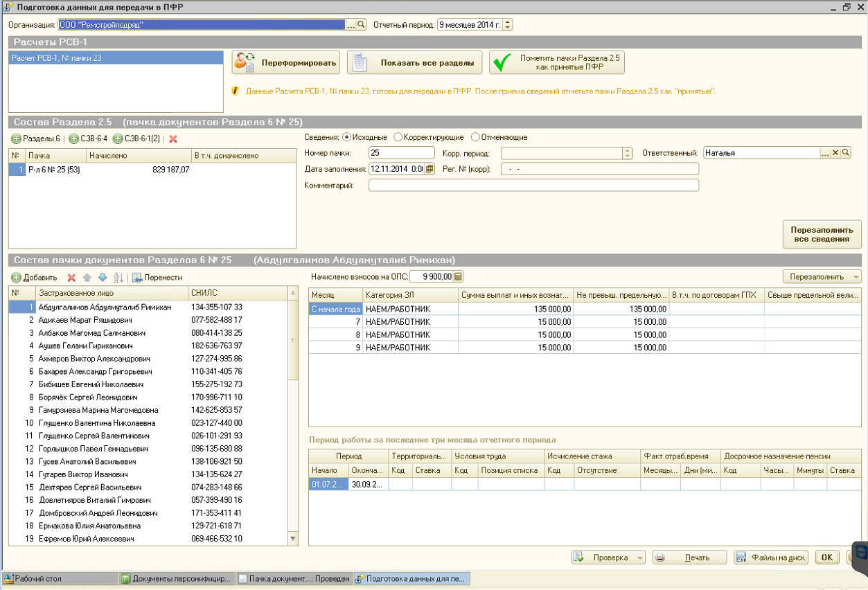868x590 pixels.
Task: Change Отчетный период using spinner arrows
Action: coord(508,25)
